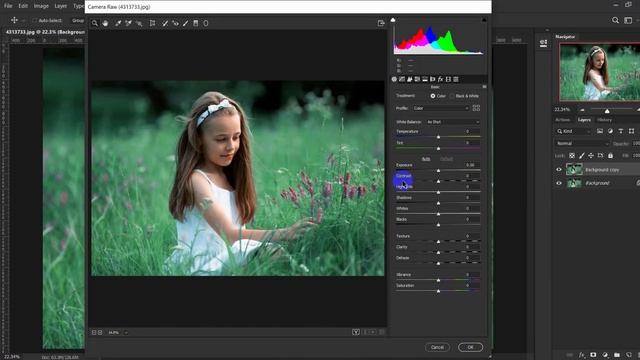The image size is (640, 360).
Task: Switch to the History panel tab
Action: pyautogui.click(x=604, y=120)
